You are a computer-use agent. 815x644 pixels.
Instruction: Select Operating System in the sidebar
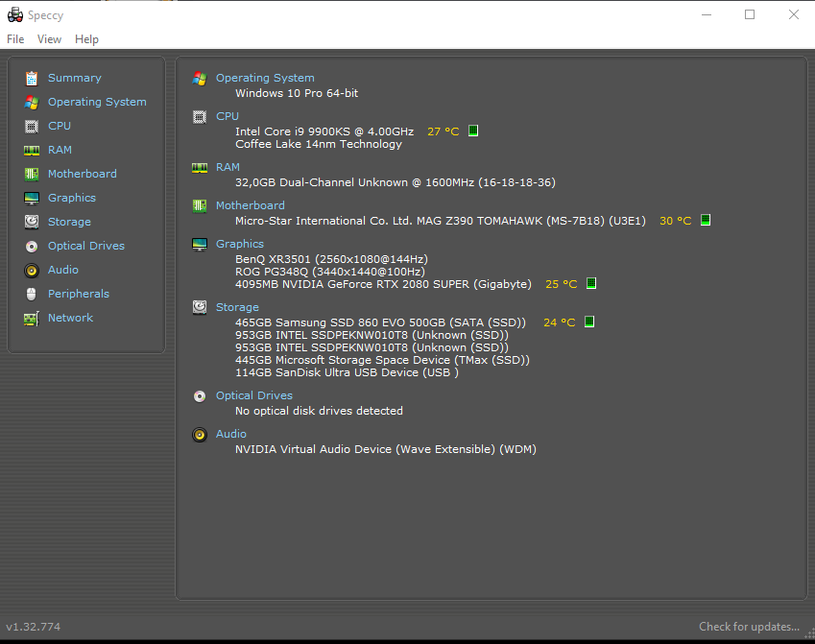(x=97, y=102)
